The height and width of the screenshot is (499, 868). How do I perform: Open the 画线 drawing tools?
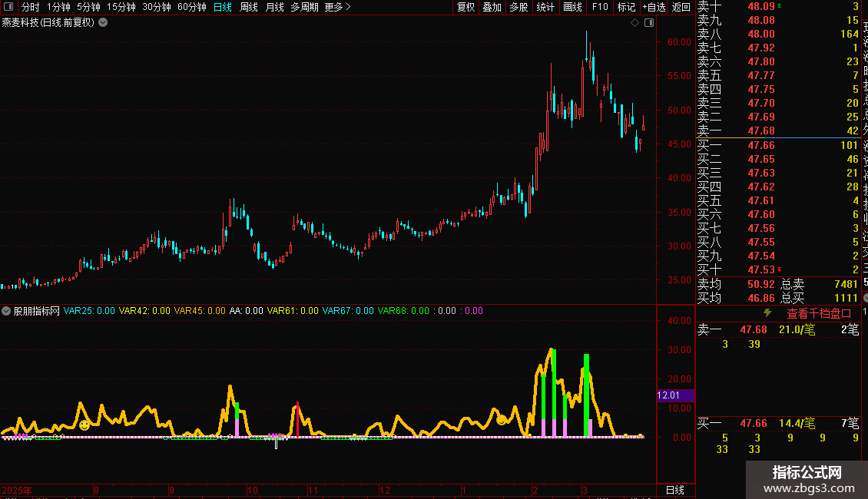[x=572, y=7]
